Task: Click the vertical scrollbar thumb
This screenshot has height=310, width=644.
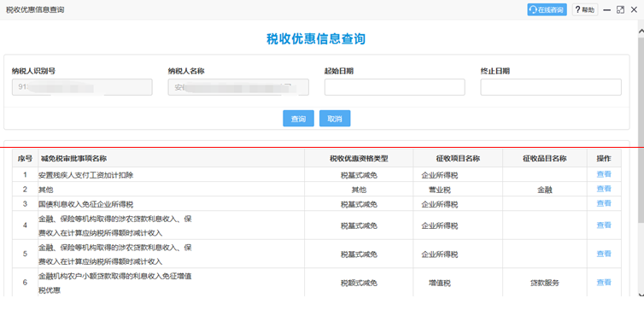Action: click(x=641, y=129)
